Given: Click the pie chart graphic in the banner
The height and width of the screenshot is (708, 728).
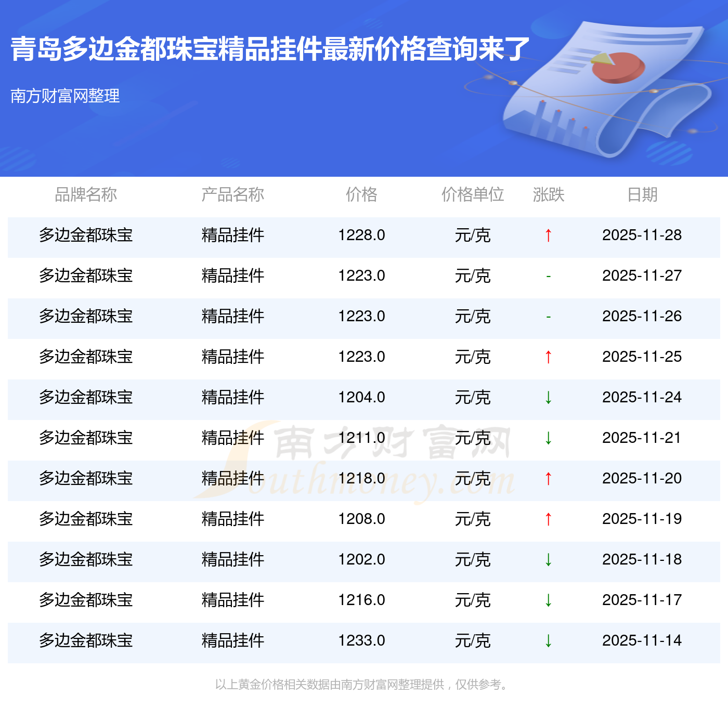Looking at the screenshot, I should click(618, 68).
